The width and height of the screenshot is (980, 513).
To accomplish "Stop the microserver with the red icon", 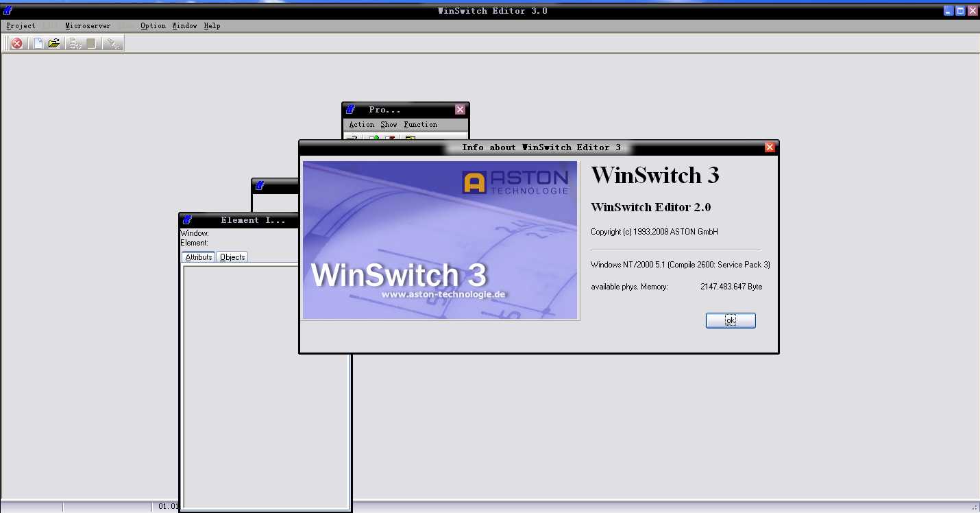I will pyautogui.click(x=391, y=138).
